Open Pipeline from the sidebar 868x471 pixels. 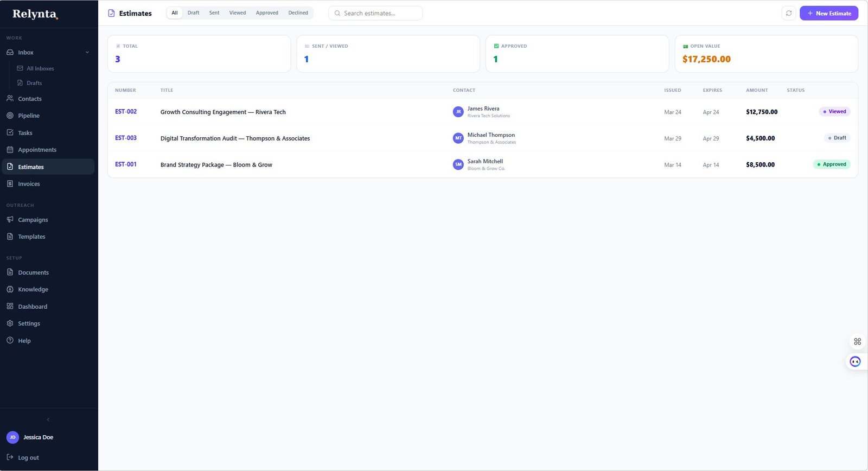coord(28,116)
